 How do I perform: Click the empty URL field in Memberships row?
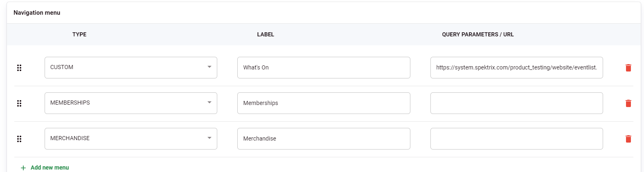(x=517, y=103)
